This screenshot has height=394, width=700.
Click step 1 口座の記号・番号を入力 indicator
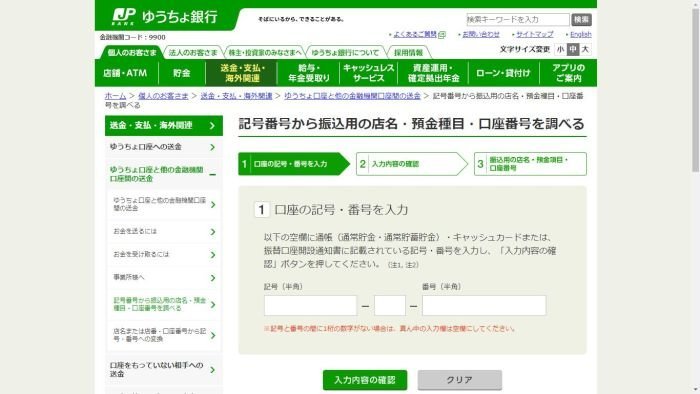[x=294, y=164]
